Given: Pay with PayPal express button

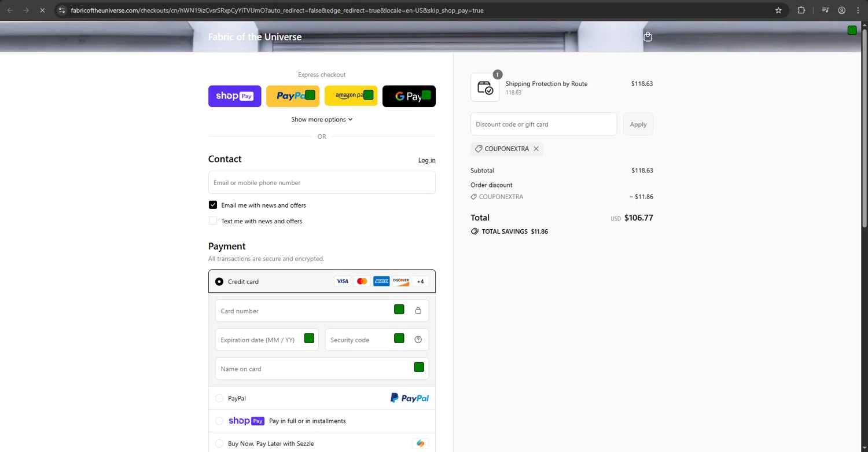Looking at the screenshot, I should click(293, 96).
